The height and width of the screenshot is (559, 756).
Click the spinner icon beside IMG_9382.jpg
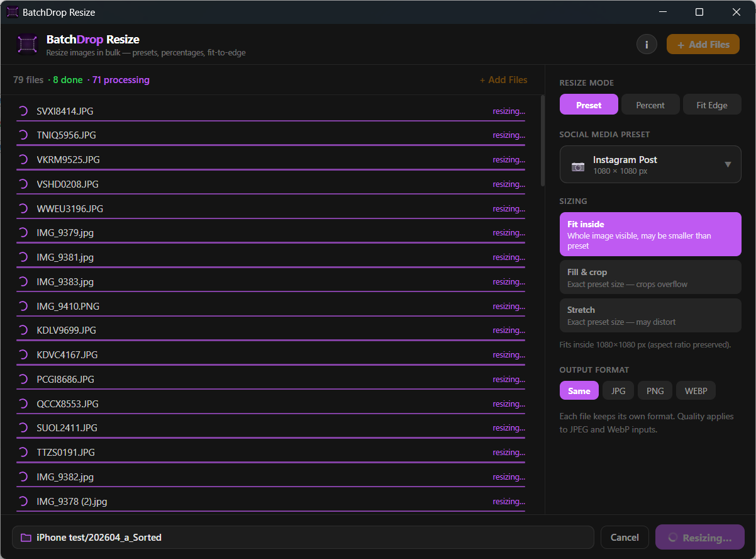(x=23, y=477)
